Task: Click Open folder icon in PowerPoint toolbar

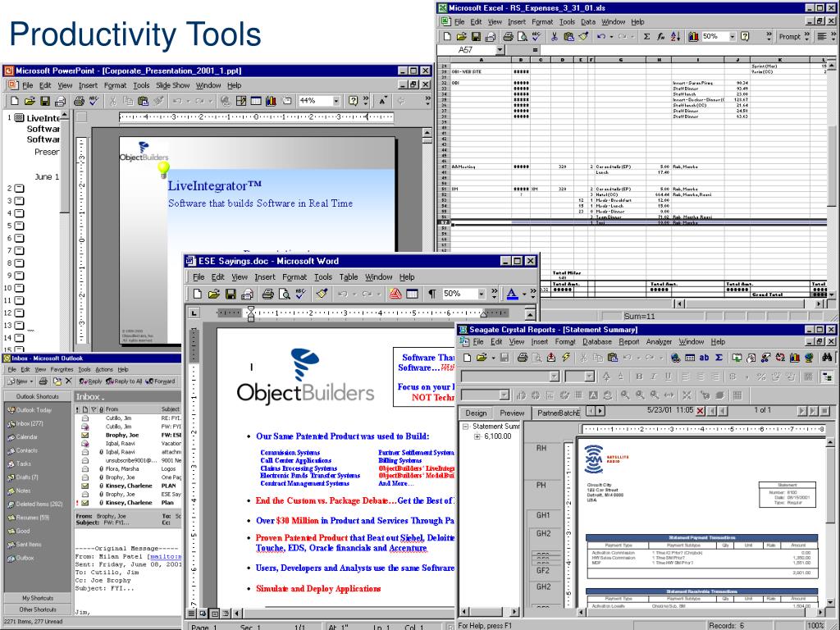Action: [30, 101]
